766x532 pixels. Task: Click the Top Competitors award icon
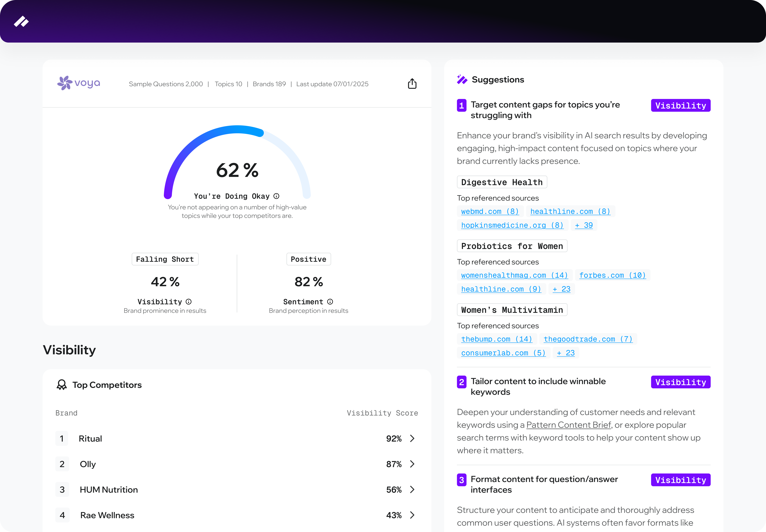point(62,385)
